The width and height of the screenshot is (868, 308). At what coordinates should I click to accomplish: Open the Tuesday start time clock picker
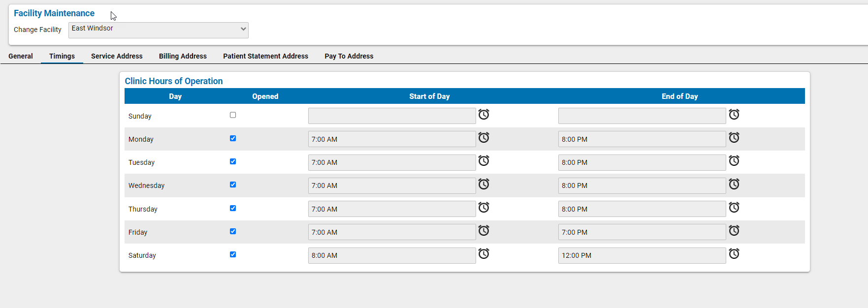483,161
